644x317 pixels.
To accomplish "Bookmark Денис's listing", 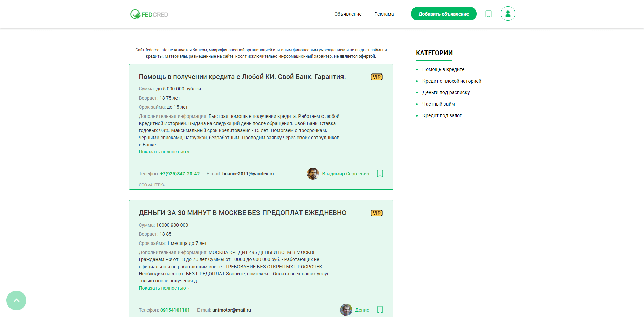I will click(x=380, y=310).
